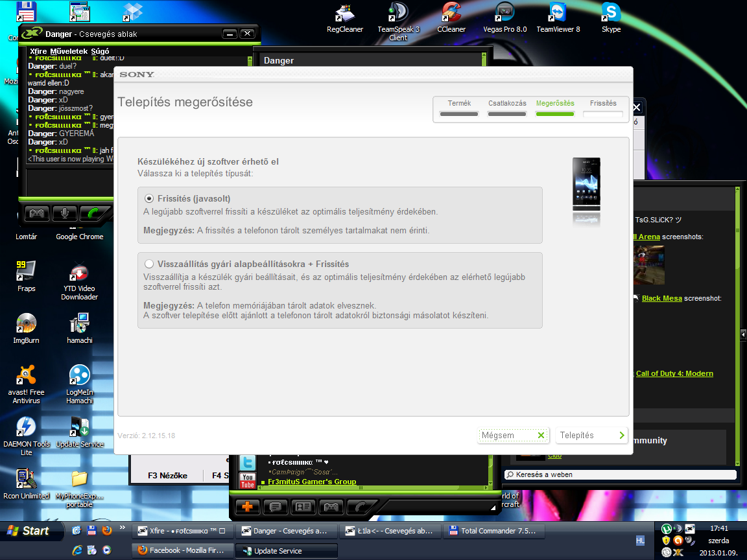Open the CCleaner desktop icon

pos(451,19)
